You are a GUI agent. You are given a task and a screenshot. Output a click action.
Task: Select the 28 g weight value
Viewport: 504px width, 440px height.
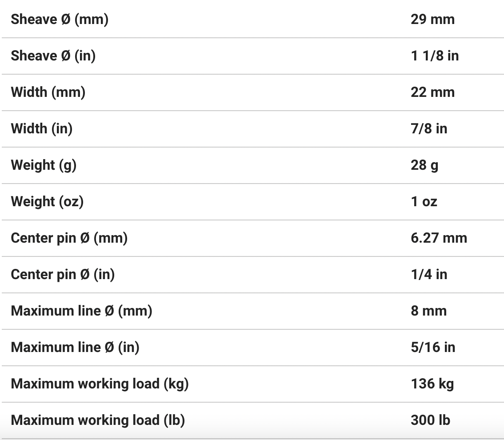tap(424, 165)
